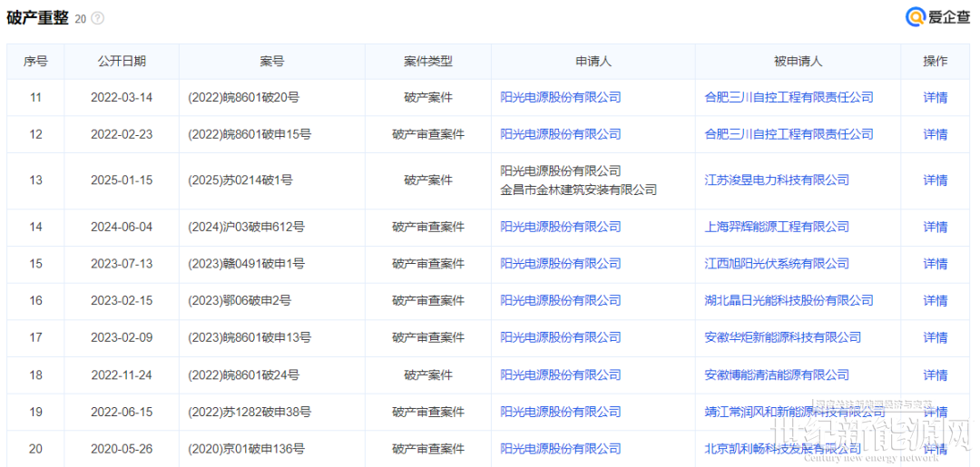
Task: Click the date 2025-01-15
Action: point(122,180)
